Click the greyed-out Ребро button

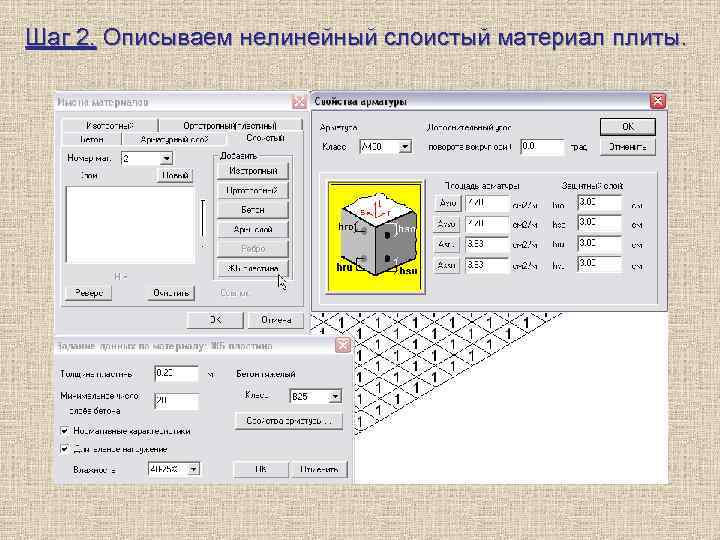(253, 248)
